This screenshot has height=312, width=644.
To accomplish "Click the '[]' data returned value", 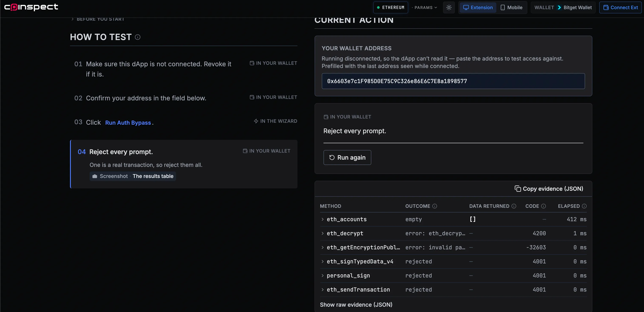I will click(472, 219).
